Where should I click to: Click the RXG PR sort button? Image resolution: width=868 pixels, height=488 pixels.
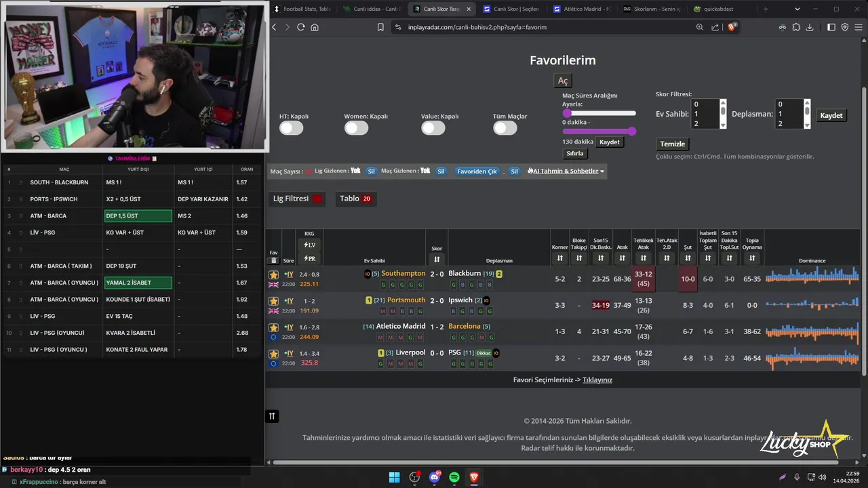tap(309, 258)
